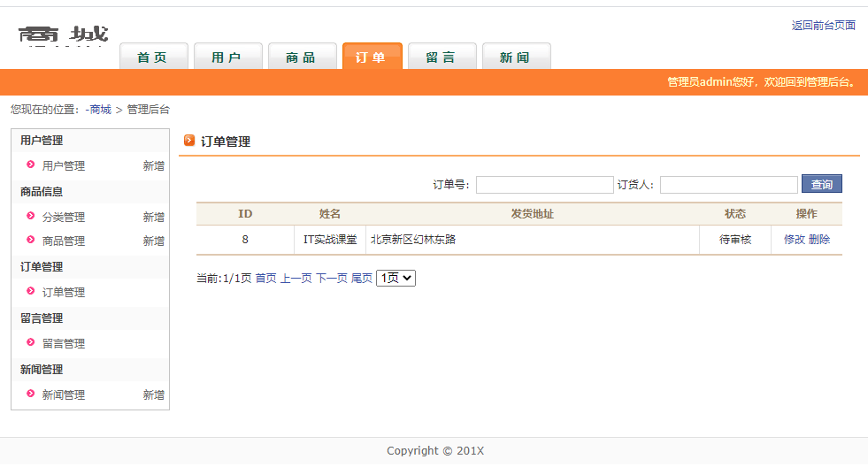Click the pink bullet icon beside 留言管理
Image resolution: width=868 pixels, height=467 pixels.
click(x=30, y=342)
